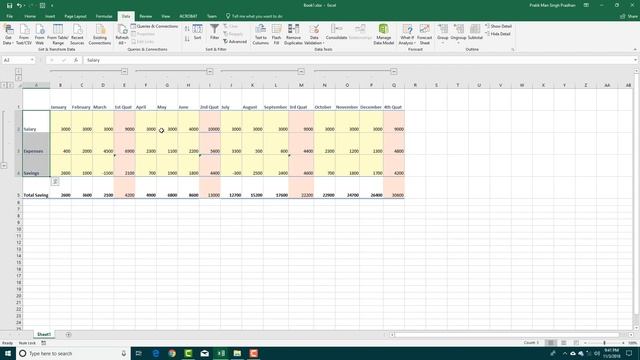Image resolution: width=640 pixels, height=360 pixels.
Task: Choose From Table/Range
Action: pyautogui.click(x=58, y=35)
